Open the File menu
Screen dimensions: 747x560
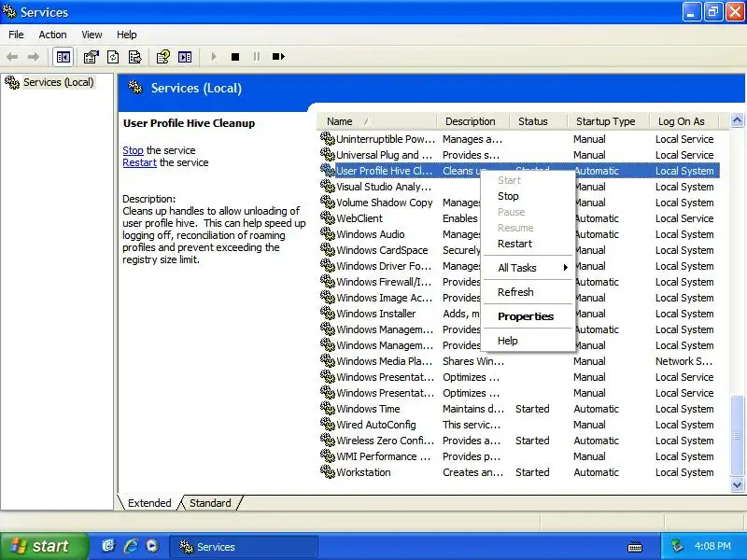(16, 35)
